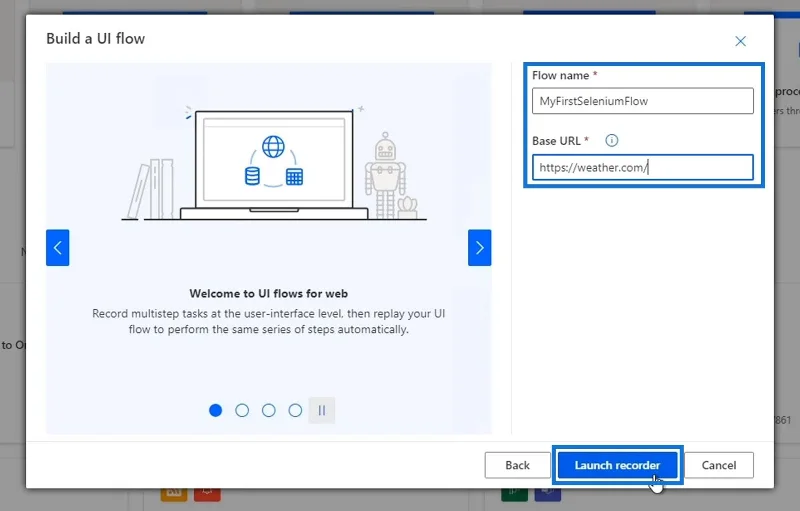
Task: Select second carousel page dot
Action: tap(242, 411)
